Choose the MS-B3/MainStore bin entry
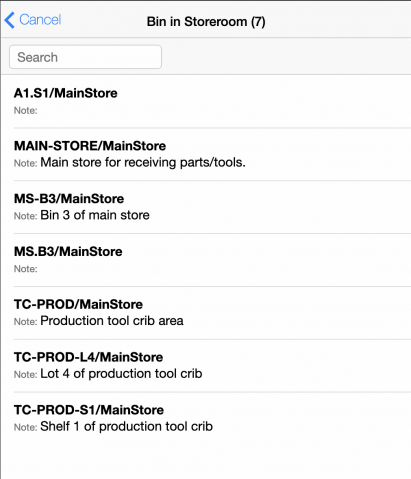The width and height of the screenshot is (411, 479). [x=212, y=207]
